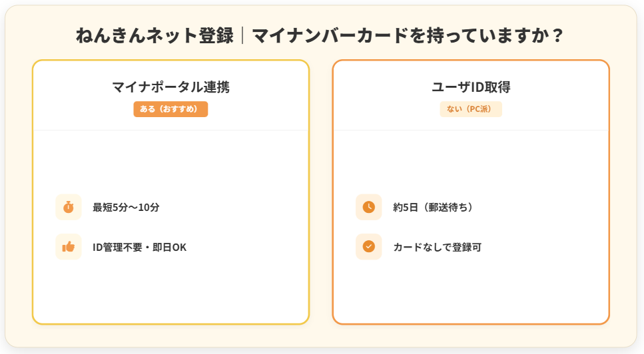Click the 約5日（郵送待ち） text

pos(433,207)
